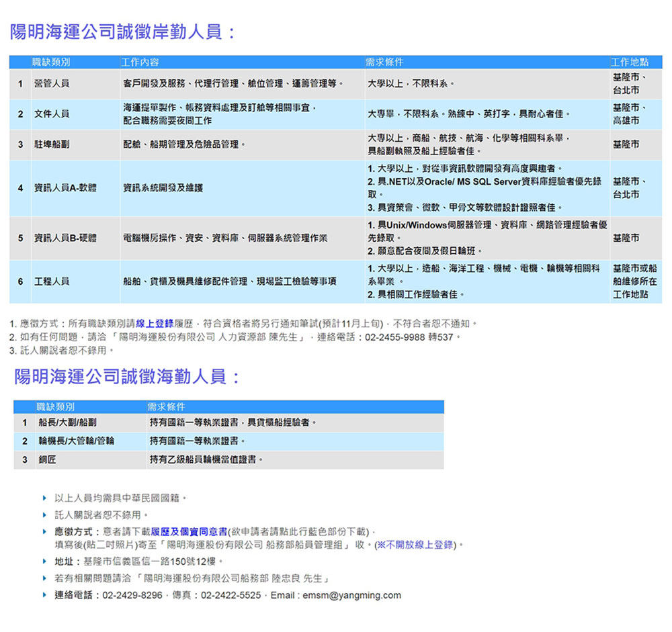
Task: Click the 職缺類別 header in sea staff table
Action: tap(55, 406)
